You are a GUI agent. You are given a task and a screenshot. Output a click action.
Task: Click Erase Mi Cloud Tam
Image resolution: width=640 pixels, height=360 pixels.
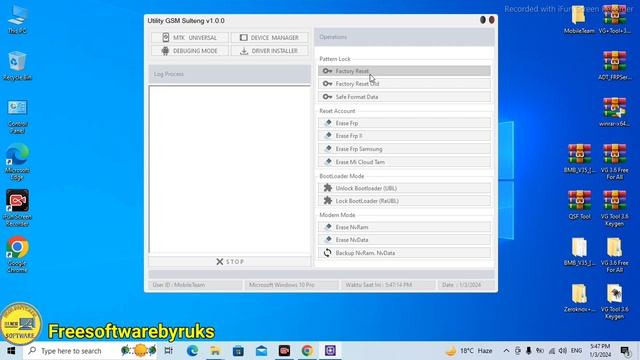point(404,162)
